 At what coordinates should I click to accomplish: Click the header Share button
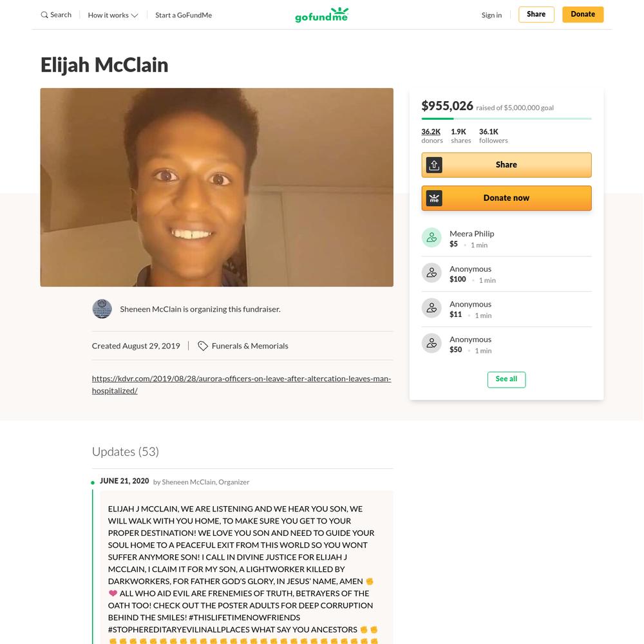(536, 14)
